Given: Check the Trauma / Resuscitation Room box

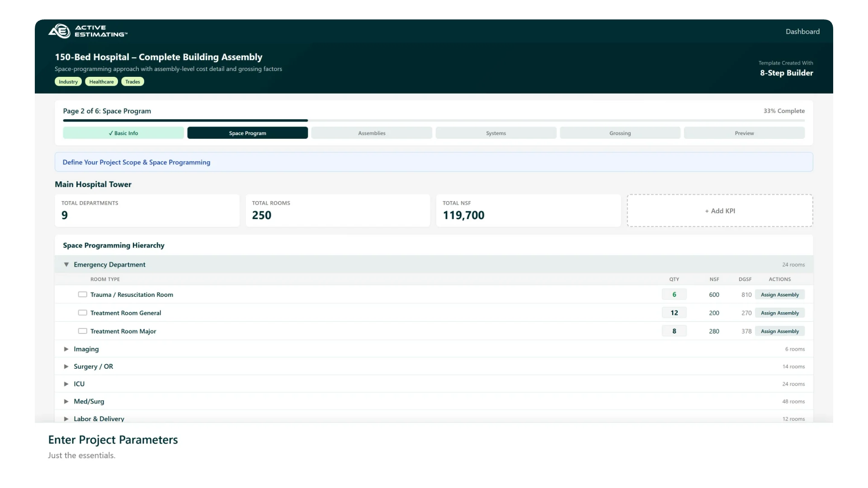Looking at the screenshot, I should (82, 295).
